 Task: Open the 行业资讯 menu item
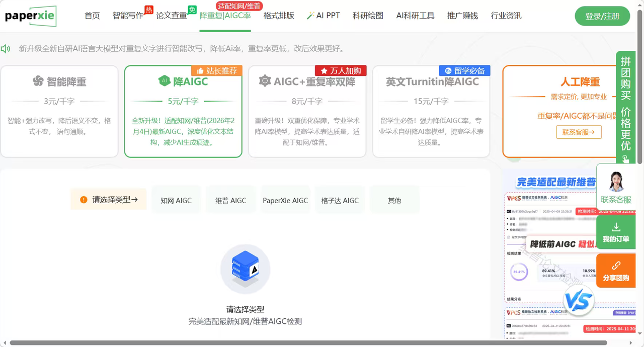[506, 16]
